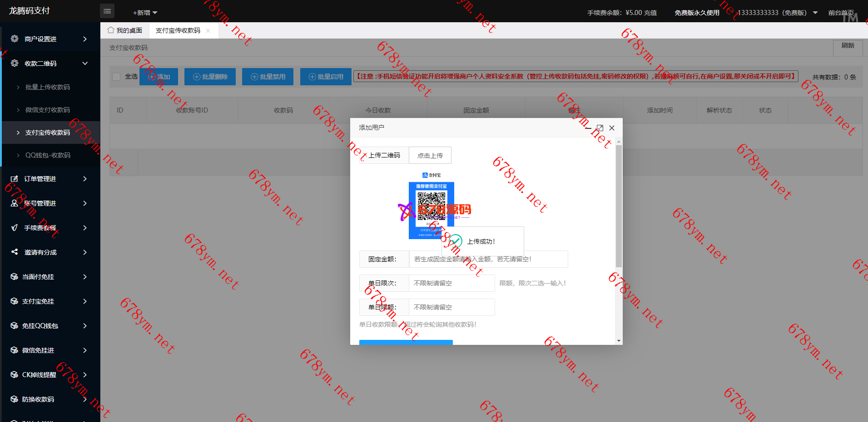Click the home icon on 我的桌面 tab
Image resolution: width=868 pixels, height=422 pixels.
tap(111, 30)
